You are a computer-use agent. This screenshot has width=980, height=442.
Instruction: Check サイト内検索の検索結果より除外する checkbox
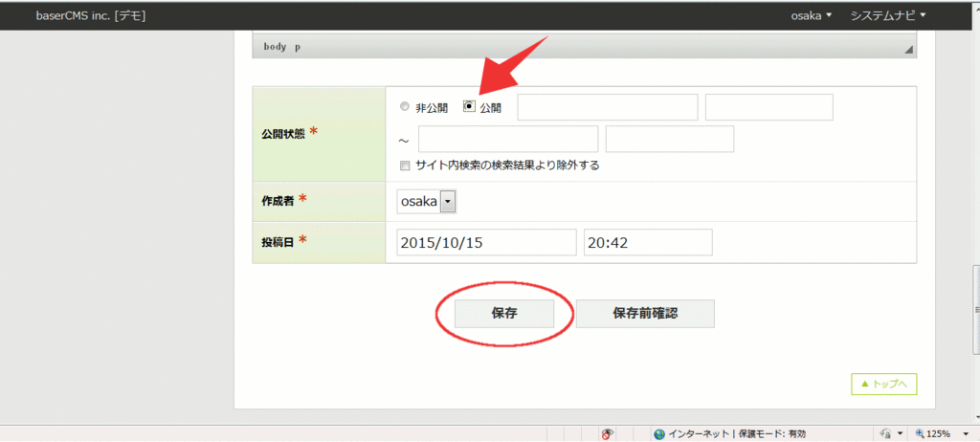coord(405,166)
